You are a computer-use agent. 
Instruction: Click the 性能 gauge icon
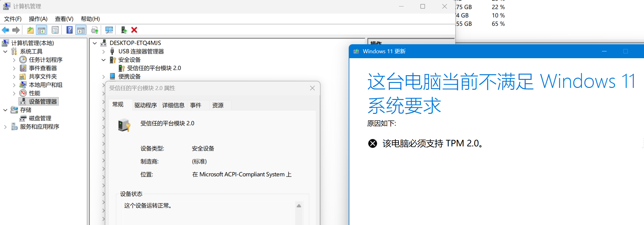pyautogui.click(x=23, y=93)
